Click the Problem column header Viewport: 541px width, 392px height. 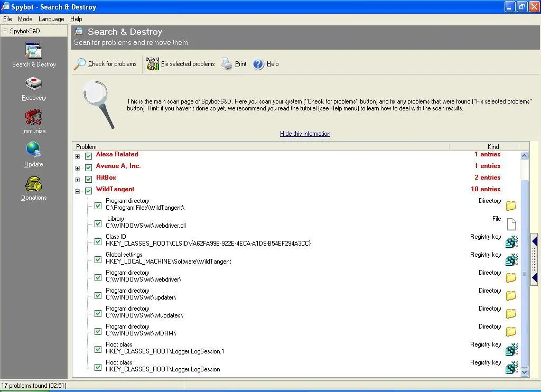261,147
